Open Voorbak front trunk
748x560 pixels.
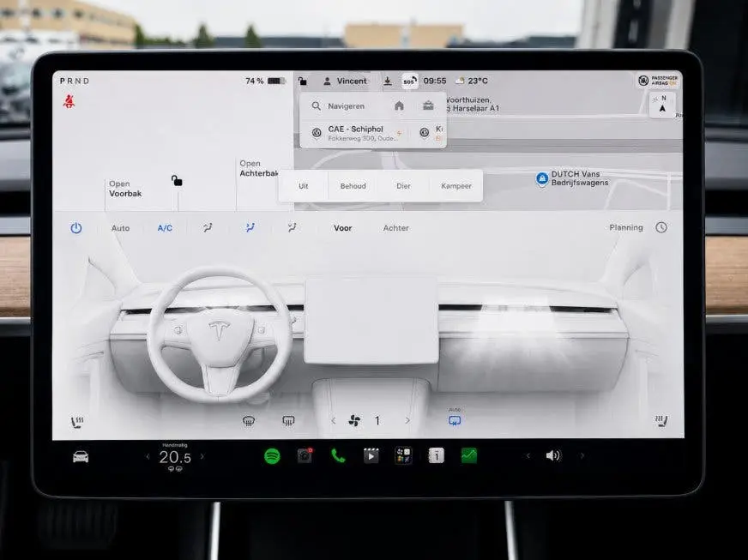pyautogui.click(x=125, y=189)
